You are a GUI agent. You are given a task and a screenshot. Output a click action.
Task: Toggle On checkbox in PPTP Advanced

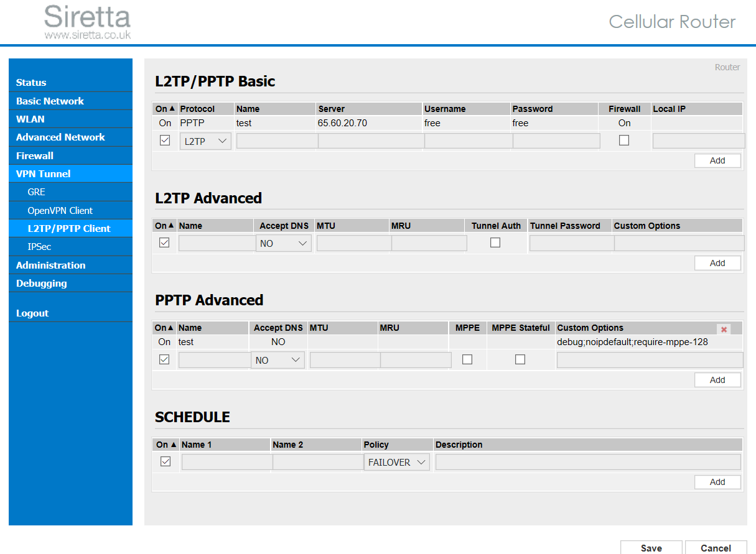[x=164, y=359]
